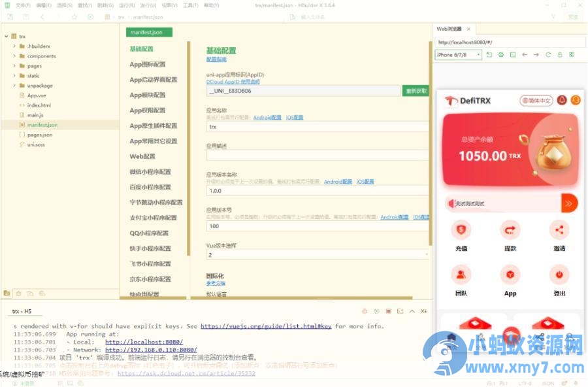Click the red stop icon in console toolbar

coord(389,311)
